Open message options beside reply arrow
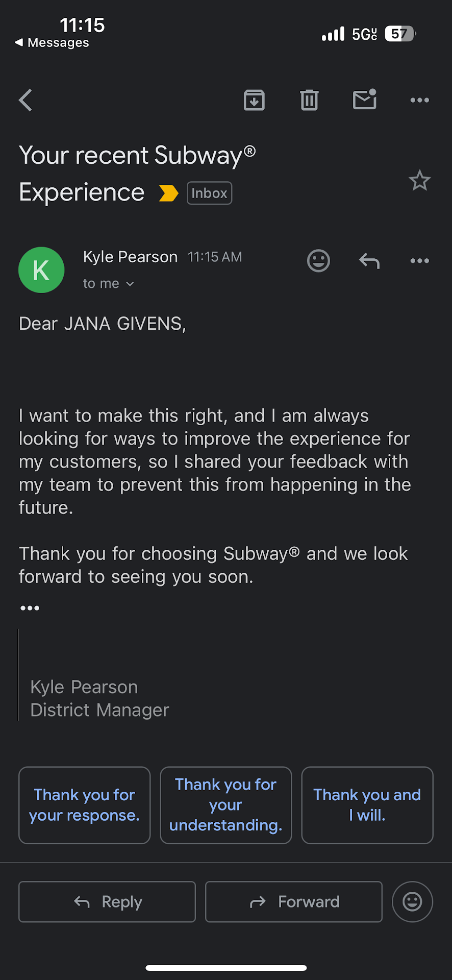 click(419, 261)
